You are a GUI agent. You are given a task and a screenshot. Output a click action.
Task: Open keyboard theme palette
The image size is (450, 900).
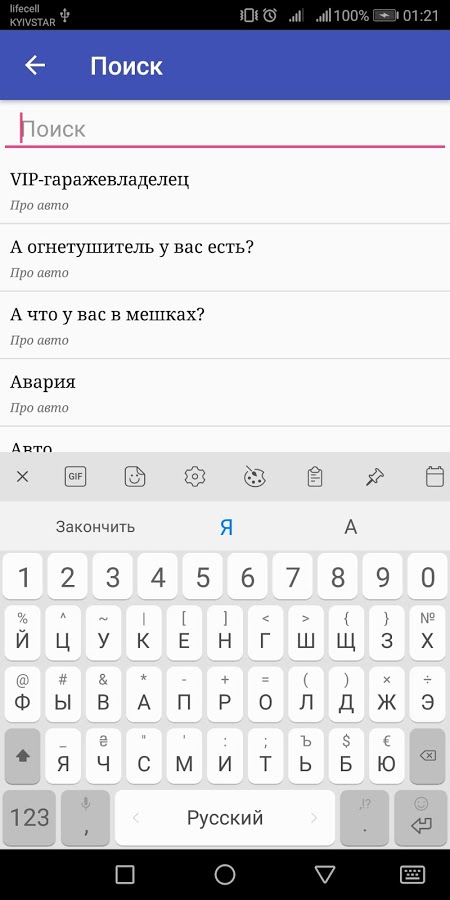point(254,476)
